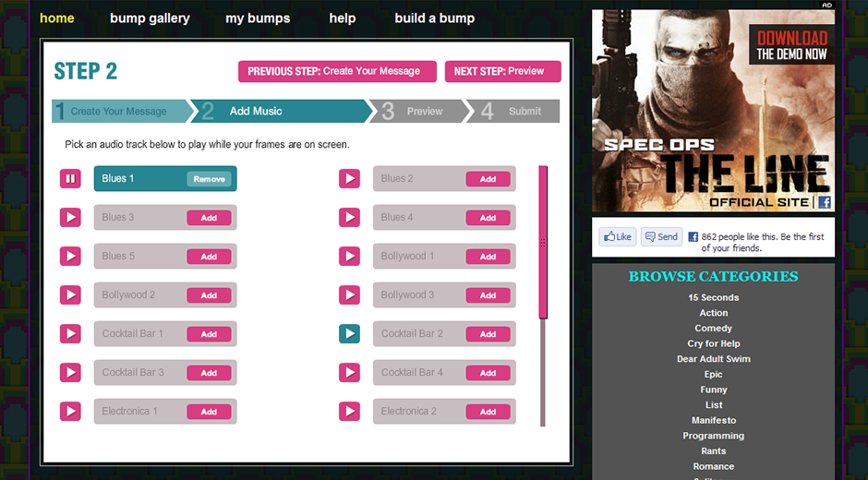The image size is (868, 480).
Task: Click PREVIOUS STEP: Create Your Message button
Action: [333, 71]
